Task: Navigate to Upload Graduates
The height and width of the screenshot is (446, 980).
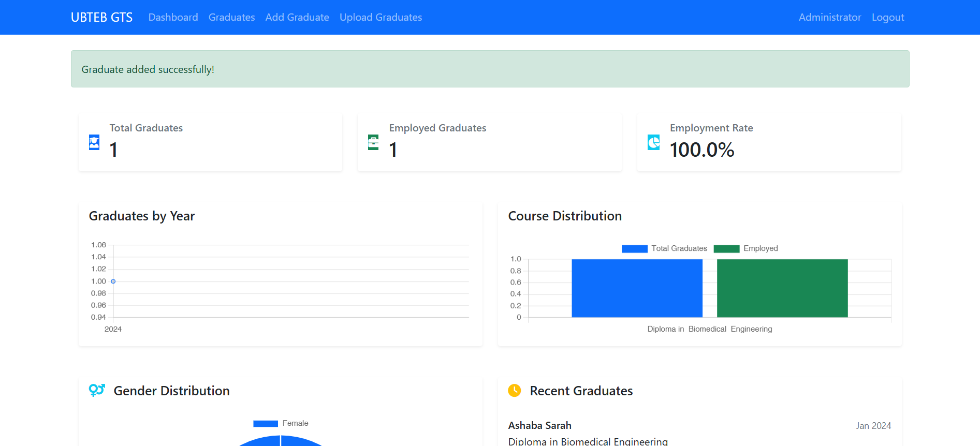Action: pyautogui.click(x=381, y=17)
